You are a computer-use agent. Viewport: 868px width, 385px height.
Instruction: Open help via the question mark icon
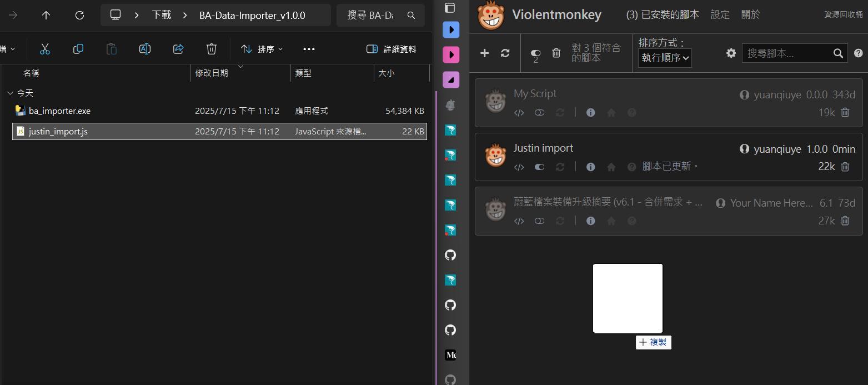pyautogui.click(x=858, y=53)
